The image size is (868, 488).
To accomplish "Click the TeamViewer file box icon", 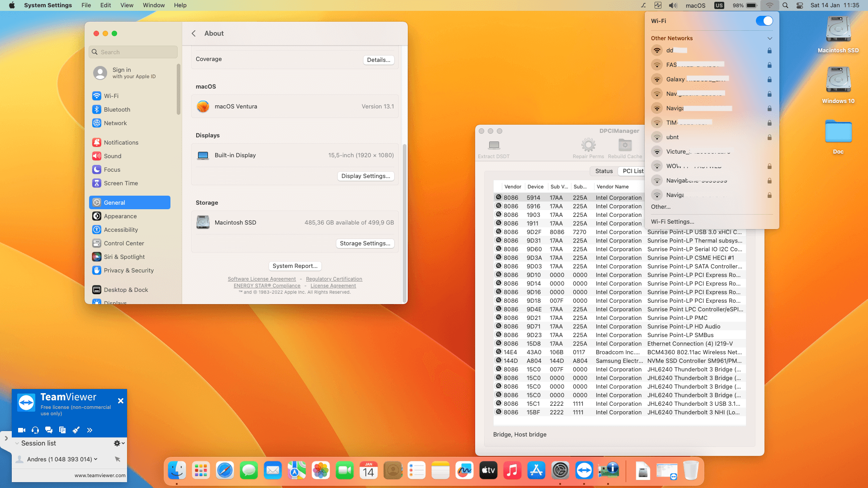I will tap(62, 430).
